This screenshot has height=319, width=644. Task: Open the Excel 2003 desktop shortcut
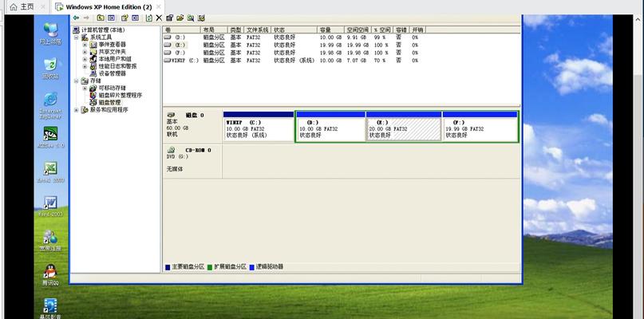50,171
